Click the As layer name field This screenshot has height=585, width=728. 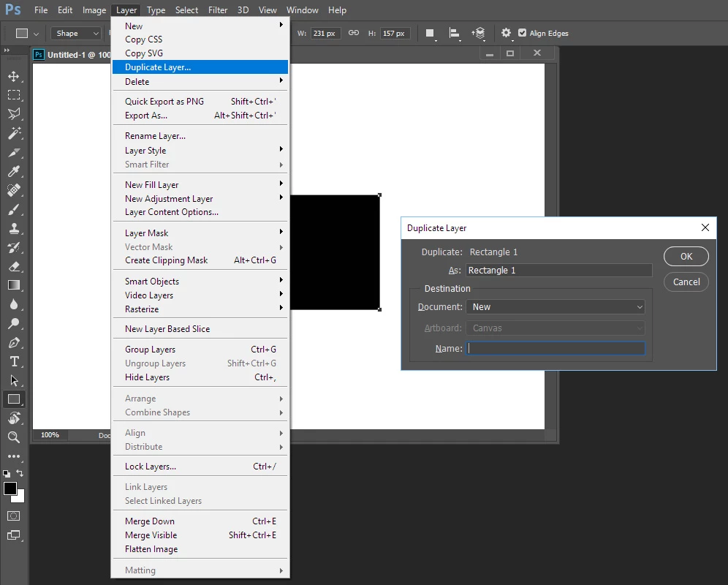(x=559, y=271)
